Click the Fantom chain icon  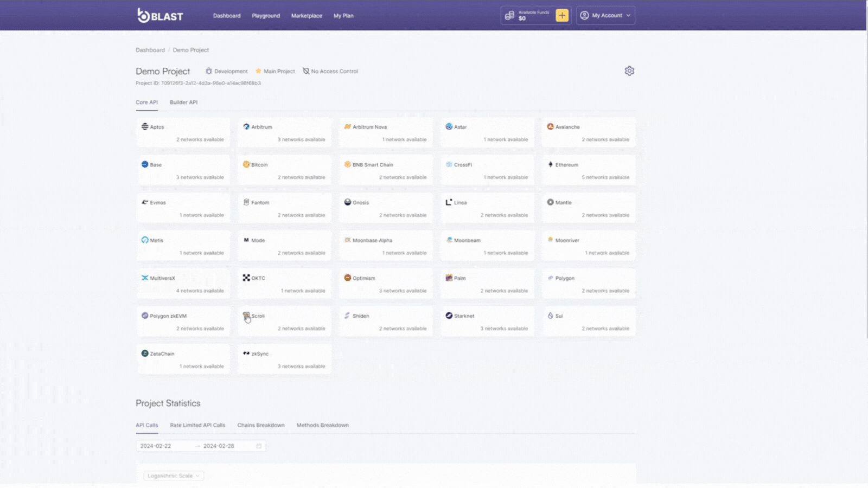[246, 202]
